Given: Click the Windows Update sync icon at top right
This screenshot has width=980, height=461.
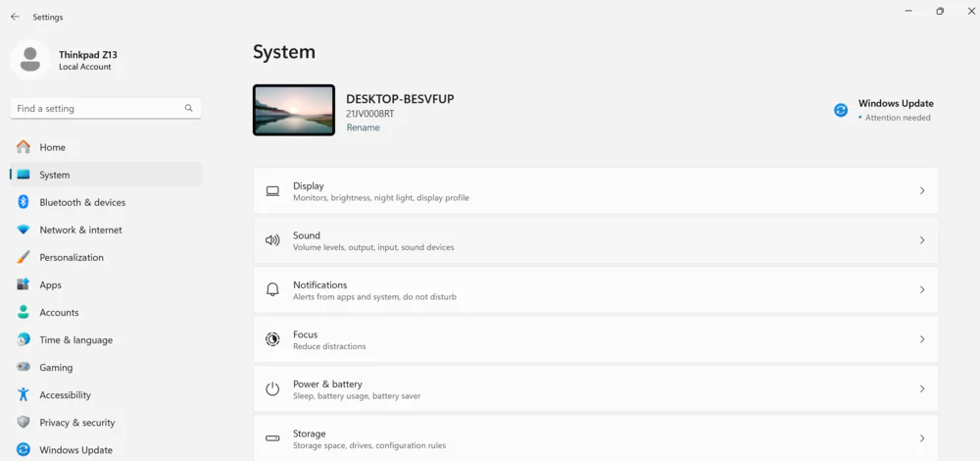Looking at the screenshot, I should pyautogui.click(x=841, y=110).
